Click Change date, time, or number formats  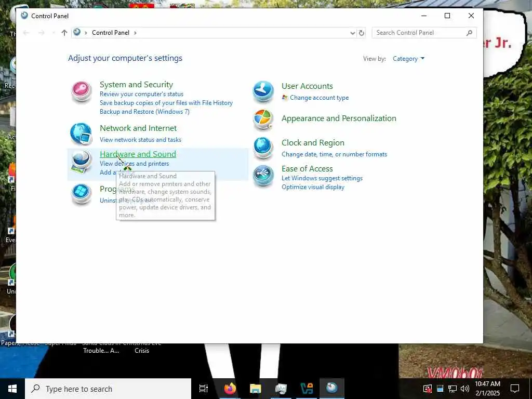coord(334,154)
